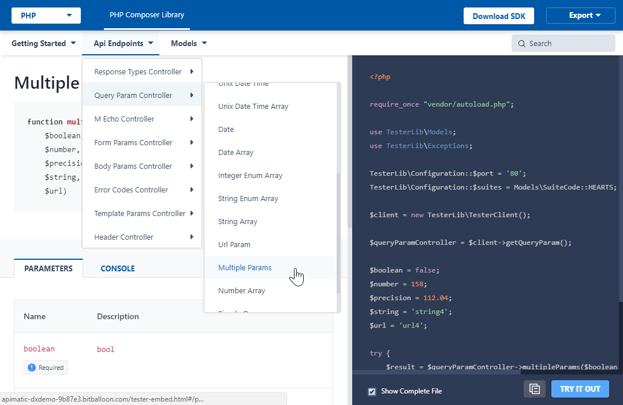
Task: Click the $boolean = false code line
Action: [404, 270]
